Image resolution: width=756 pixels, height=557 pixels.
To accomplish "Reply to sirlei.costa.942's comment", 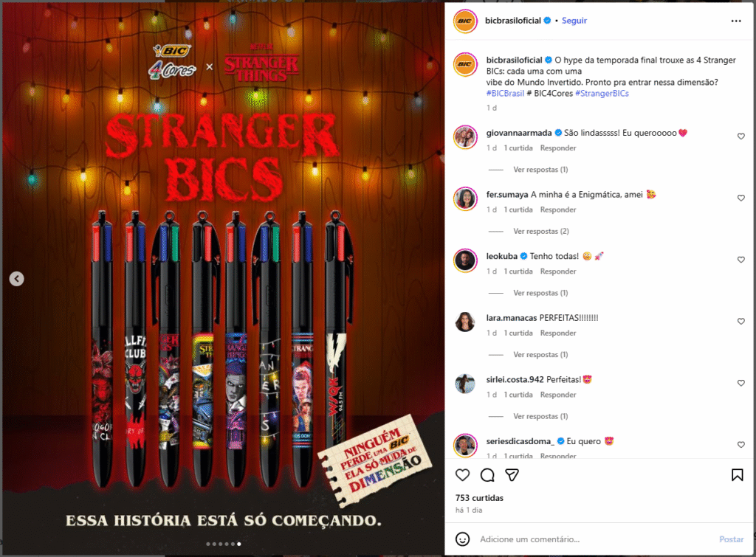I will (558, 395).
